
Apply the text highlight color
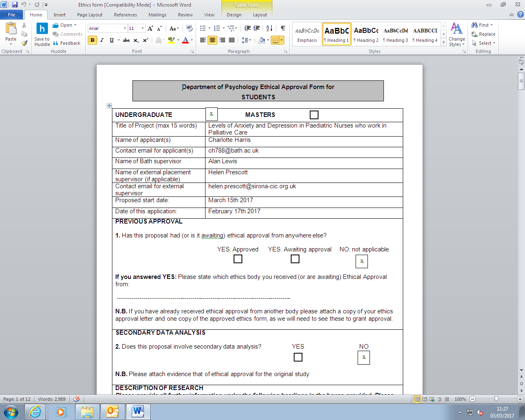tap(171, 40)
